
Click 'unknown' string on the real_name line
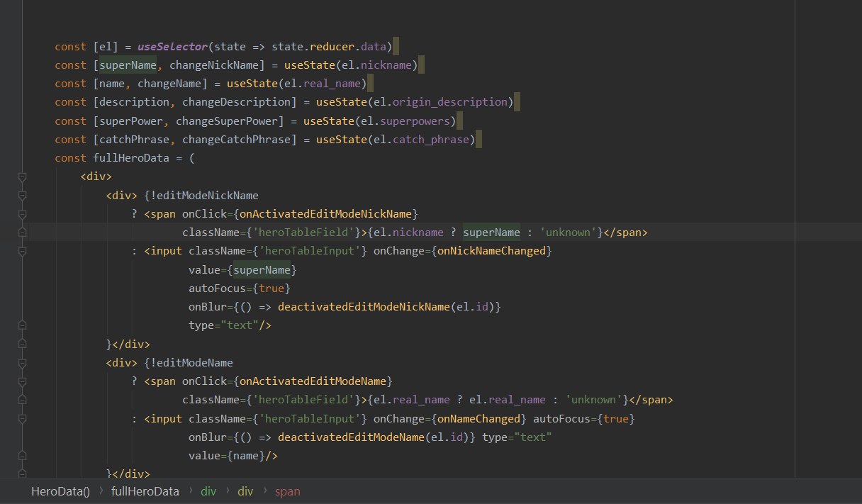click(595, 400)
